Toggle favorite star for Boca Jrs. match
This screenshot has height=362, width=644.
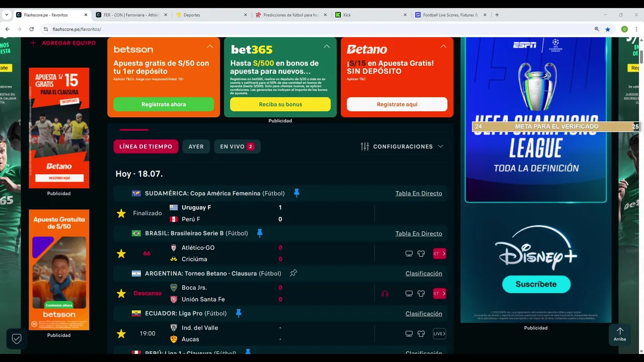click(x=121, y=294)
